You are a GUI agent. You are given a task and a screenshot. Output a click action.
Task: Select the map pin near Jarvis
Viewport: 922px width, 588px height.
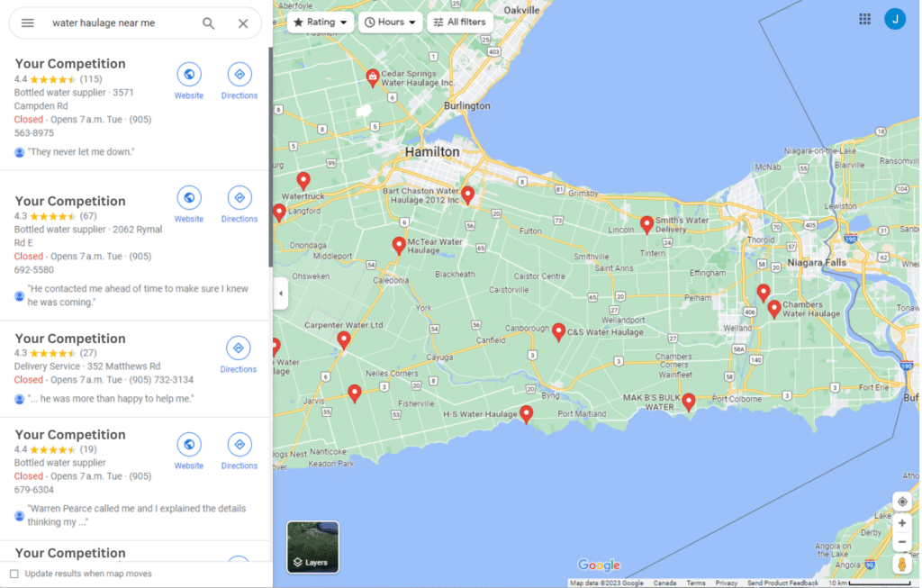pyautogui.click(x=355, y=393)
